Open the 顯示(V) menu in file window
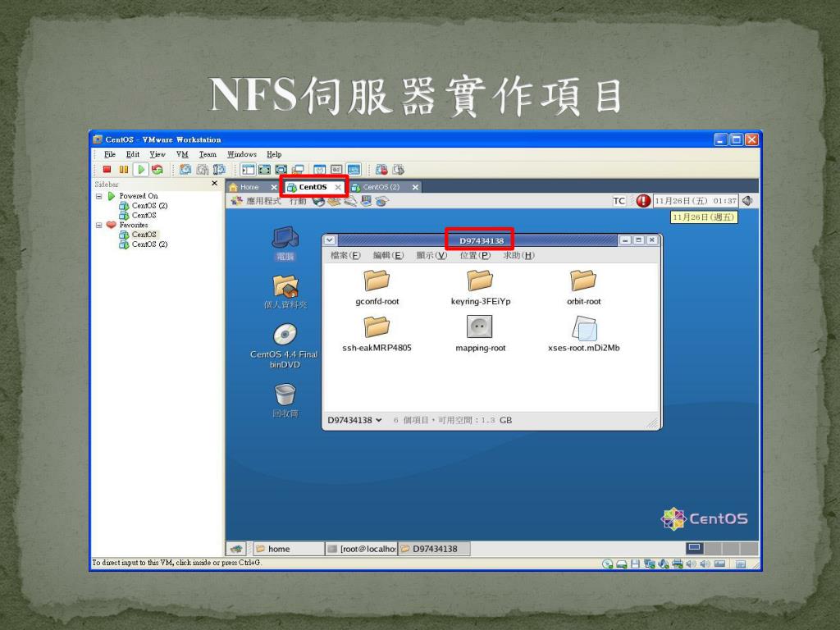The width and height of the screenshot is (840, 630). coord(431,256)
